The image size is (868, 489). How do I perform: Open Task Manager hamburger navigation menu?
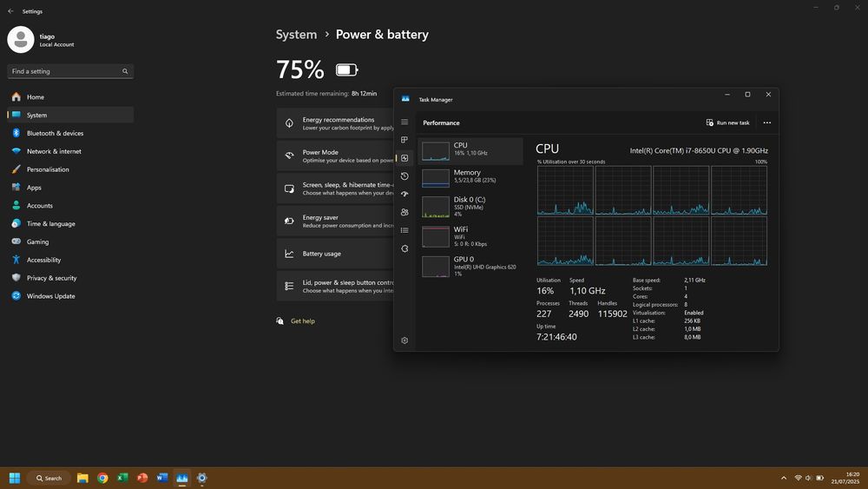(x=404, y=122)
